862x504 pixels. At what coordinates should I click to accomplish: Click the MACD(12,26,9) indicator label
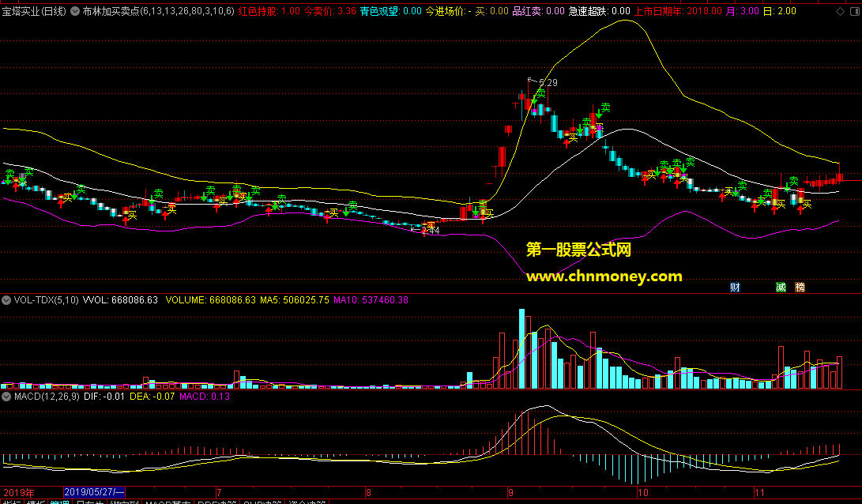tap(47, 397)
